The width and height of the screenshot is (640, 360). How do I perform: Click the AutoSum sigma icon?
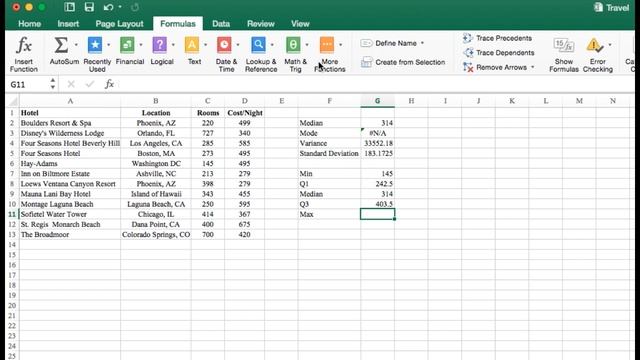pyautogui.click(x=61, y=45)
